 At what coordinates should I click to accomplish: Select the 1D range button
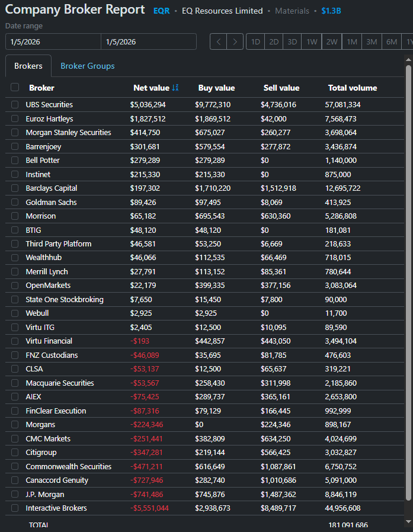[x=255, y=41]
